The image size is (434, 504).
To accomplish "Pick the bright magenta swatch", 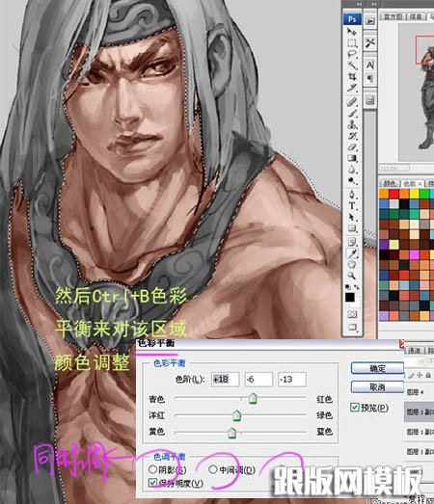I will (414, 255).
